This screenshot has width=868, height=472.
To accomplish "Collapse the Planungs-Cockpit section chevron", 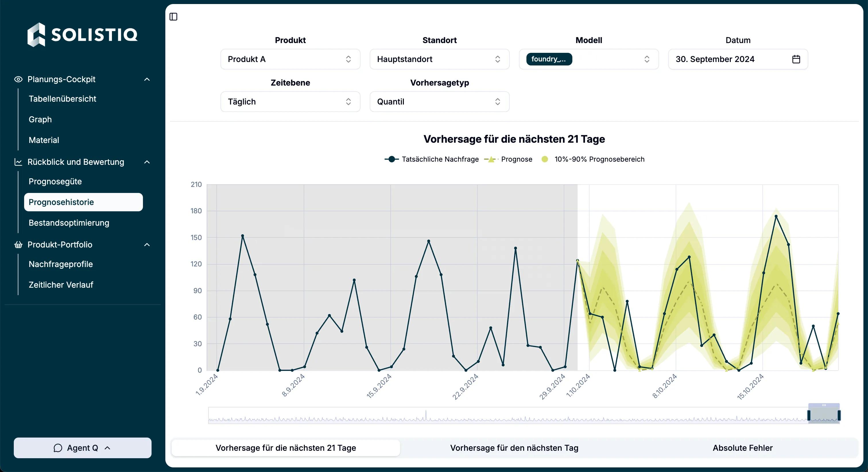I will click(x=147, y=79).
